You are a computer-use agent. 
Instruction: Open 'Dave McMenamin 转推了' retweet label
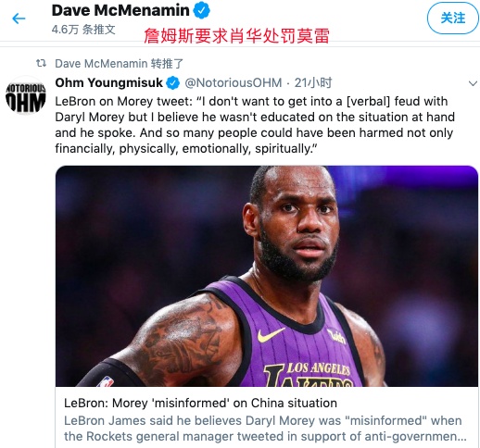(120, 64)
